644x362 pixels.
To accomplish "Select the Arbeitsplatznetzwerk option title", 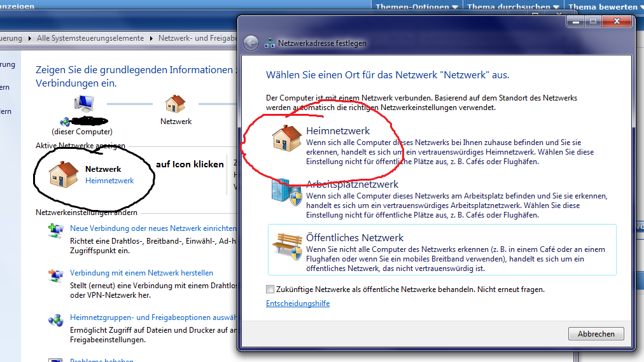I will point(353,184).
